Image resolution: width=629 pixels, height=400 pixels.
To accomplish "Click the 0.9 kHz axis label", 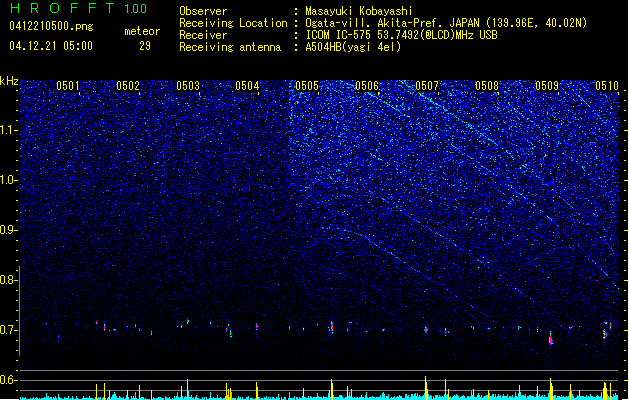I will [9, 230].
